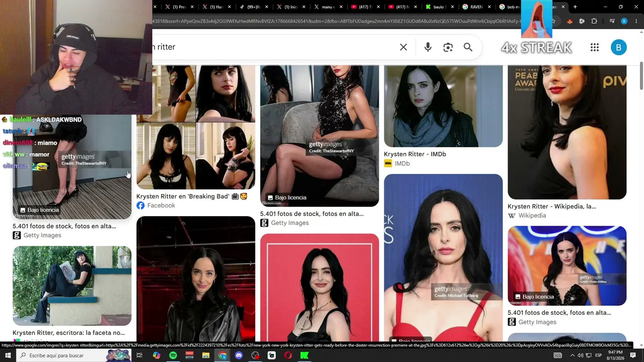
Task: Click the page vertical scrollbar thumb
Action: point(641,75)
